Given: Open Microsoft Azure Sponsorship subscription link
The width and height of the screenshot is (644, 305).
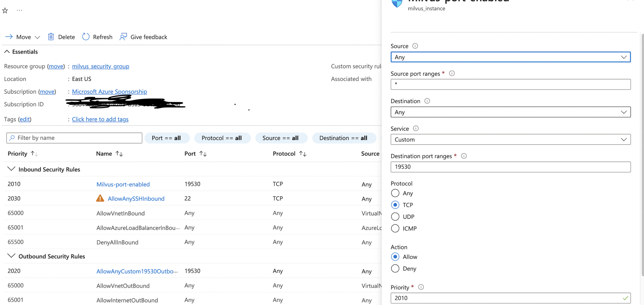Looking at the screenshot, I should [109, 91].
